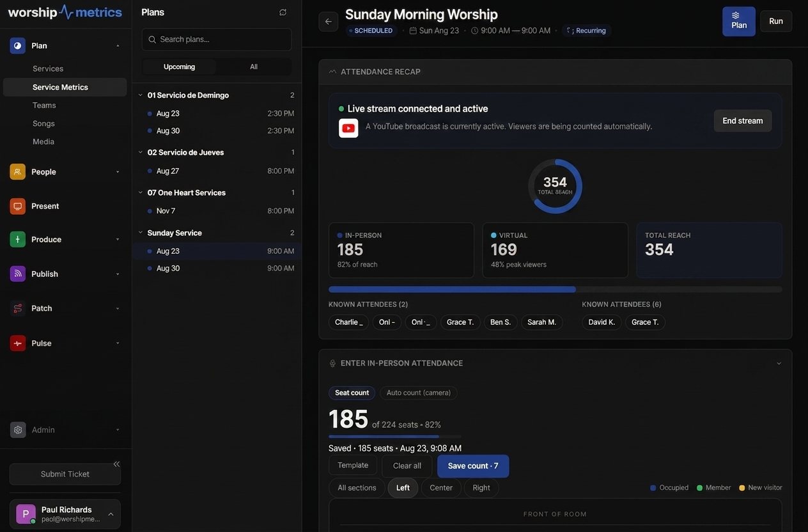
Task: Open the People module icon
Action: tap(17, 171)
